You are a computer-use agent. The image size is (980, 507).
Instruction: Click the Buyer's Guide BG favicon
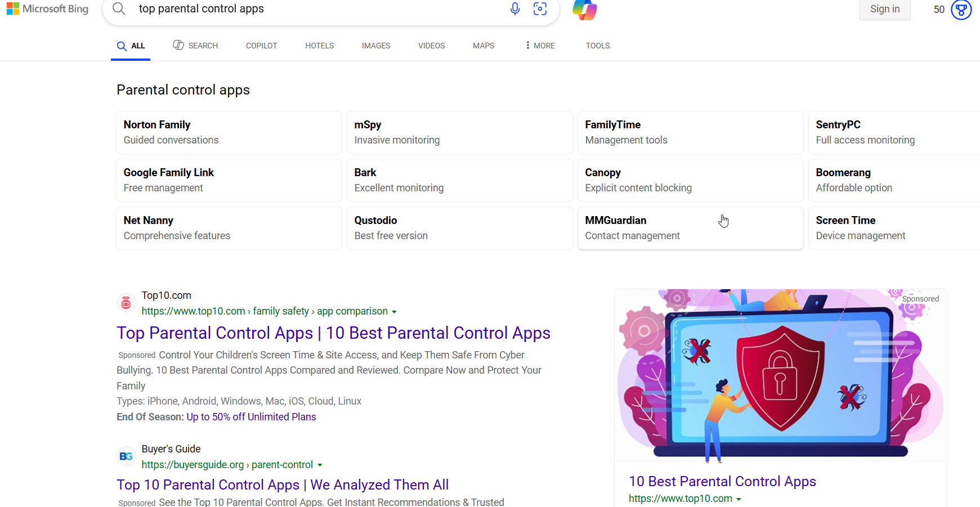tap(126, 456)
